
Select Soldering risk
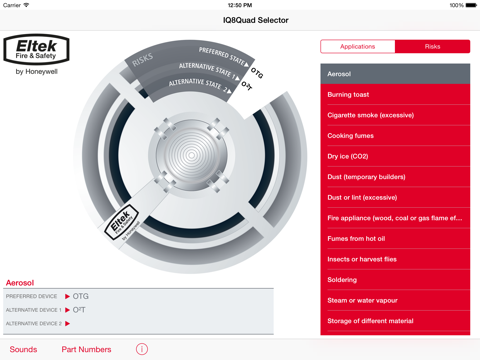(395, 280)
